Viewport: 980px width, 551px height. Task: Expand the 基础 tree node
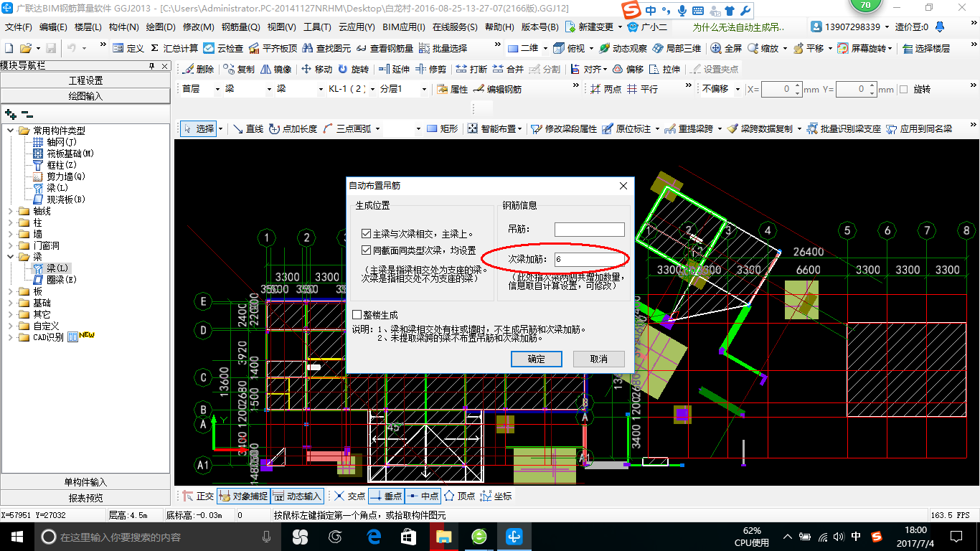coord(11,303)
